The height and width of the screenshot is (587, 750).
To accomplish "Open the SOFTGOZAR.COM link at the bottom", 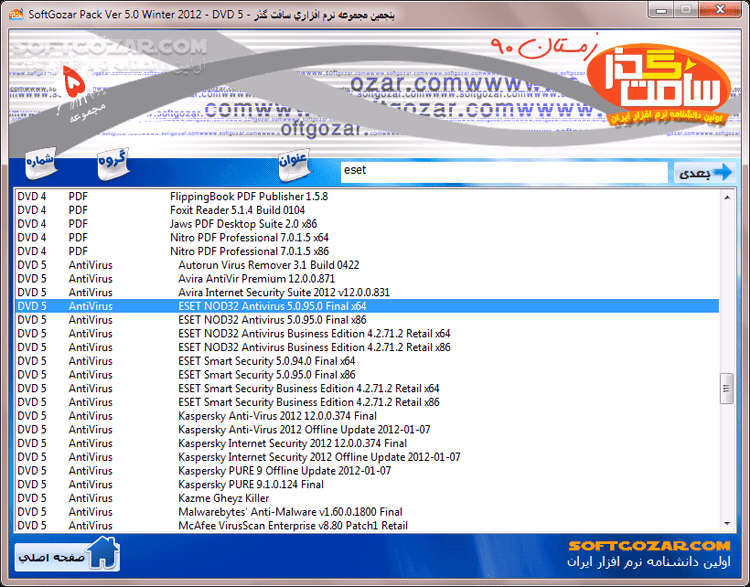I will pyautogui.click(x=649, y=545).
